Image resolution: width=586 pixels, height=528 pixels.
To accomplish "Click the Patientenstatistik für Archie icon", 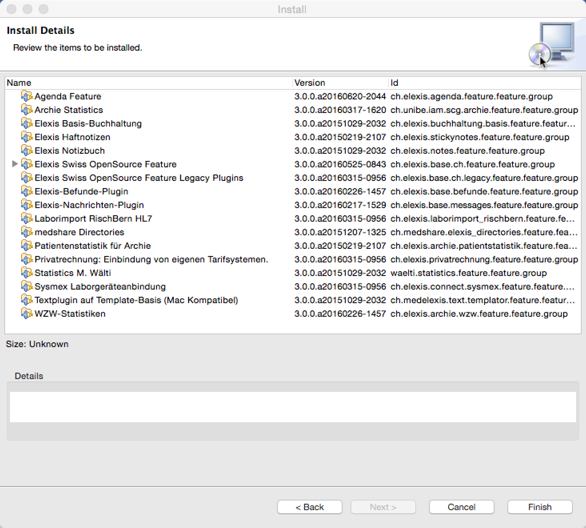I will tap(27, 246).
